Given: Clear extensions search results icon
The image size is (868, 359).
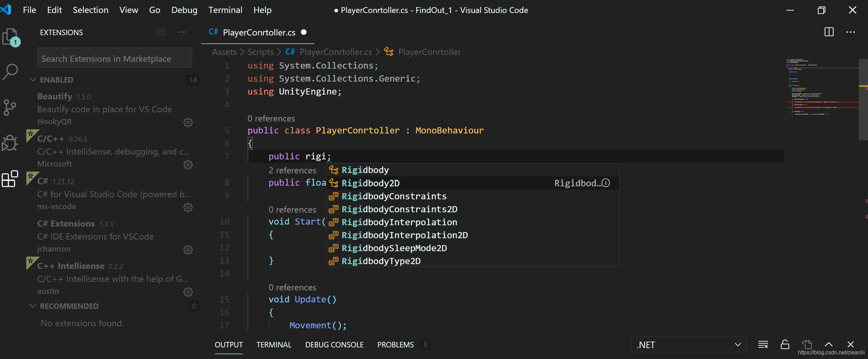Looking at the screenshot, I should 161,32.
